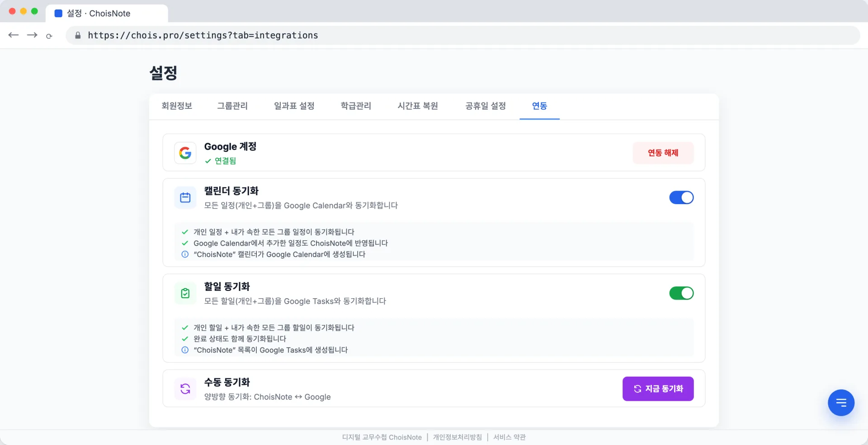
Task: Open the 시간표 복원 tab
Action: pyautogui.click(x=418, y=106)
